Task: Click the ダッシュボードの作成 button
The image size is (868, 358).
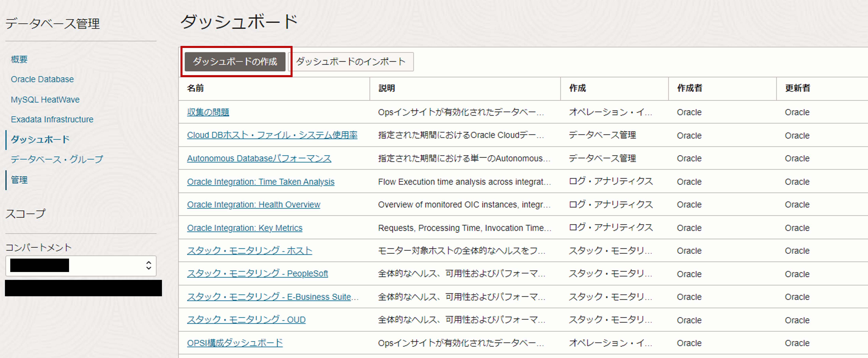Action: click(235, 62)
